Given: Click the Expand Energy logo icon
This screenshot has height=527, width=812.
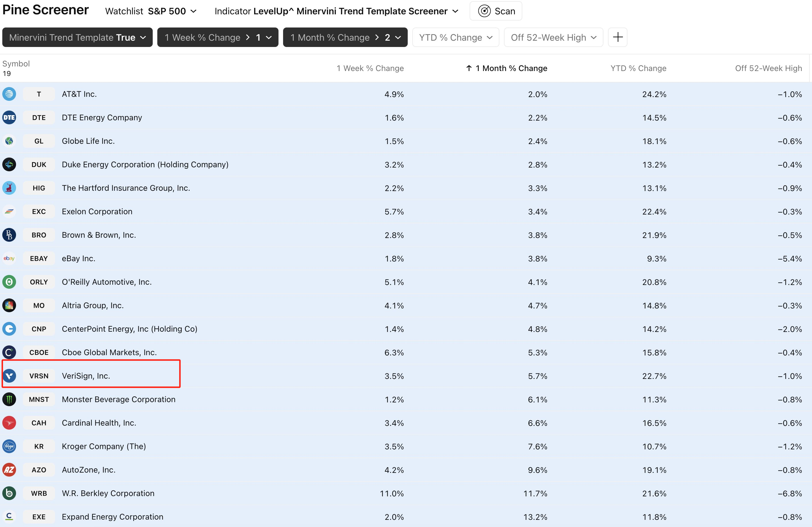Looking at the screenshot, I should click(9, 516).
